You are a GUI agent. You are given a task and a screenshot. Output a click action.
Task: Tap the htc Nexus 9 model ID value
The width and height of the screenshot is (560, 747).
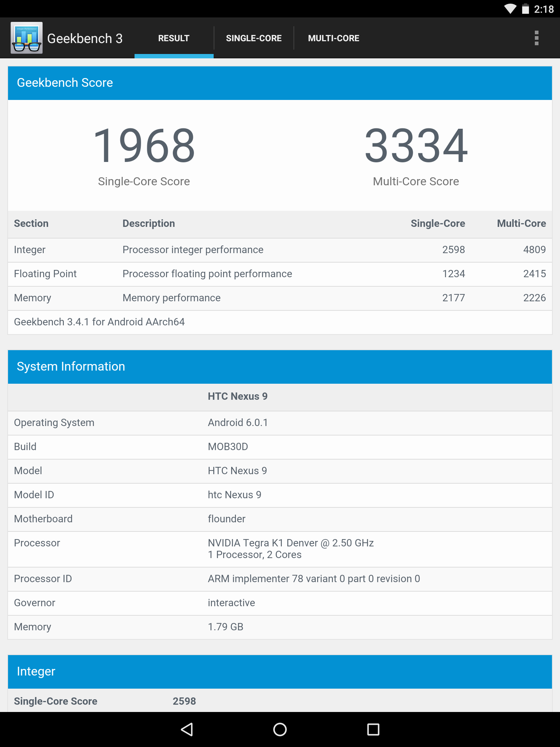tap(234, 495)
